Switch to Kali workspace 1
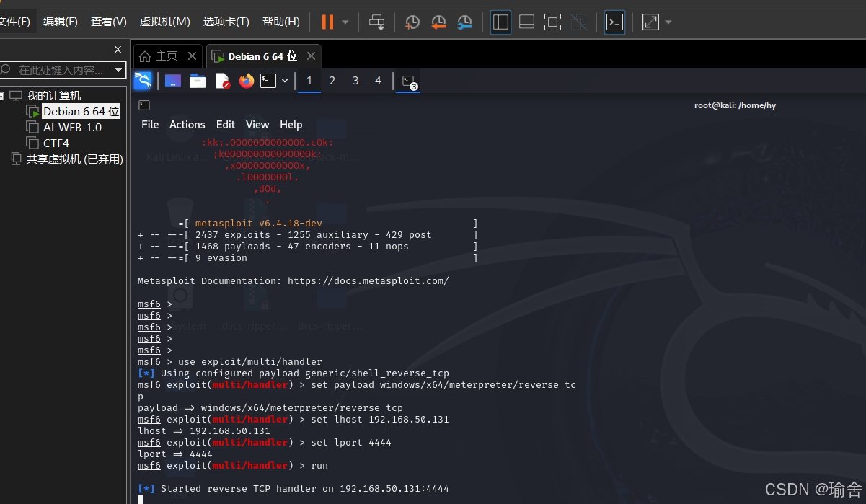 tap(309, 81)
